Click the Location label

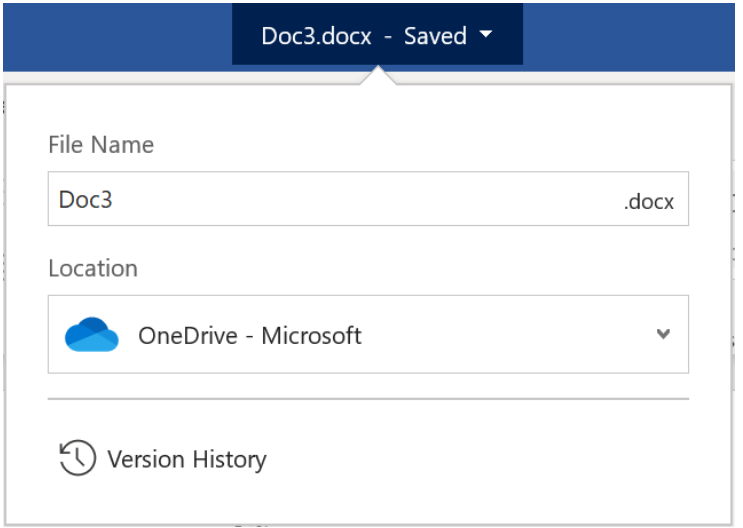click(x=93, y=269)
